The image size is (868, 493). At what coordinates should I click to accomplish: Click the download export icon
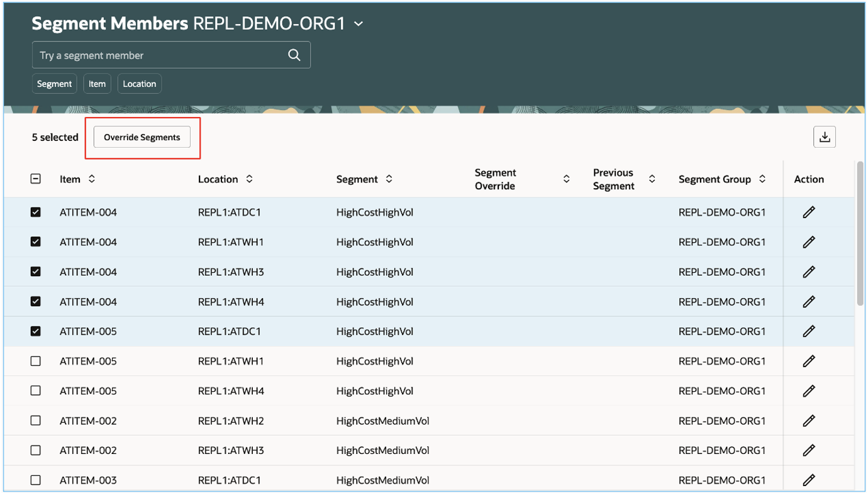825,136
